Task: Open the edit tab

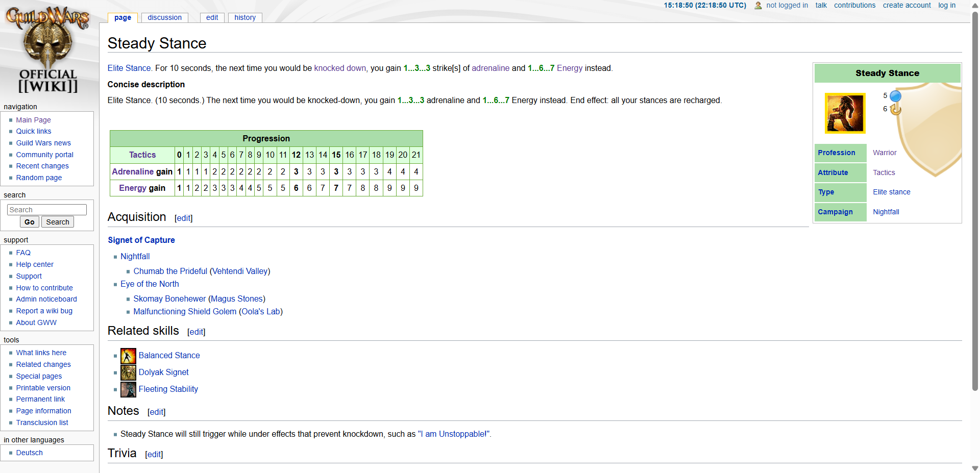Action: coord(212,17)
